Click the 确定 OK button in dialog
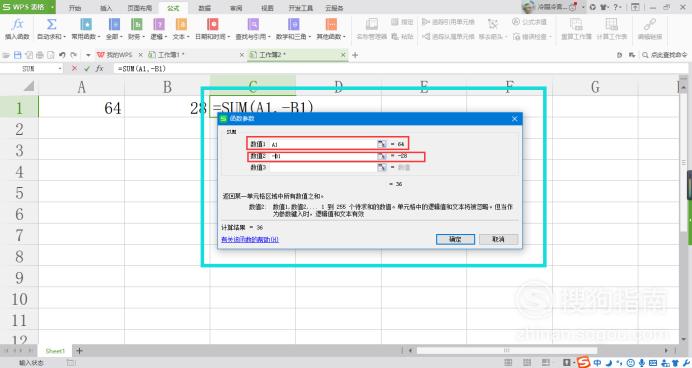Image resolution: width=692 pixels, height=368 pixels. point(455,239)
